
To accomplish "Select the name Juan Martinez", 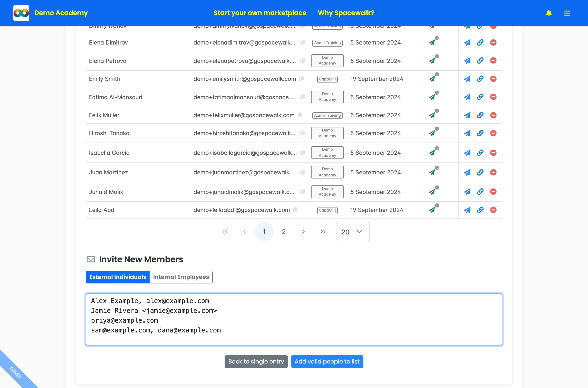I will click(x=109, y=173).
